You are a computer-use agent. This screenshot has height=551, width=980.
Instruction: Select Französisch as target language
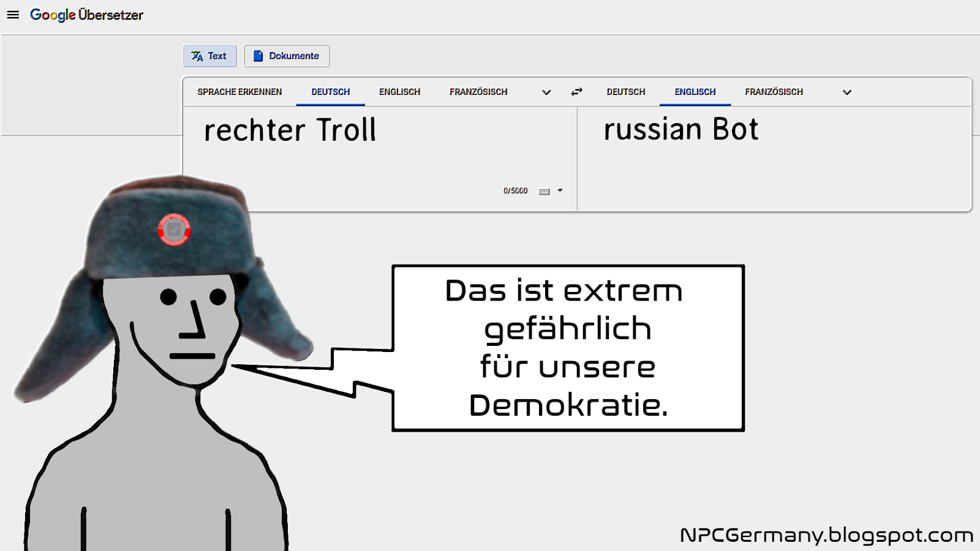tap(774, 92)
